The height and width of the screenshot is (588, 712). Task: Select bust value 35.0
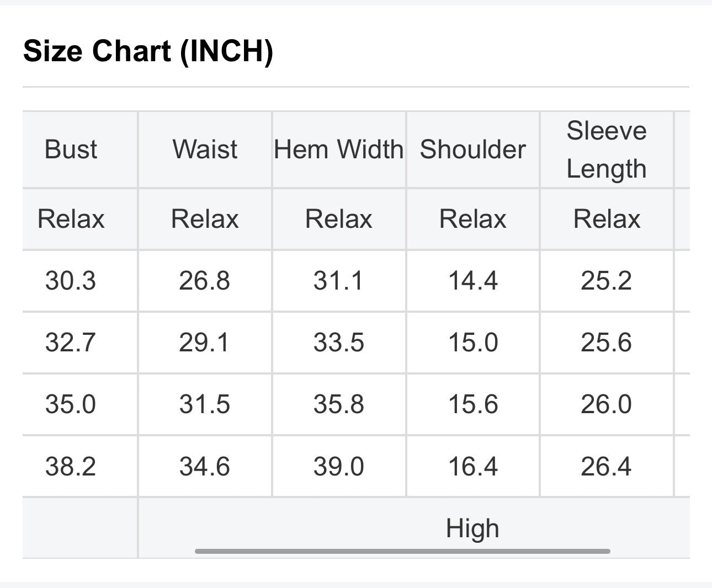click(71, 404)
